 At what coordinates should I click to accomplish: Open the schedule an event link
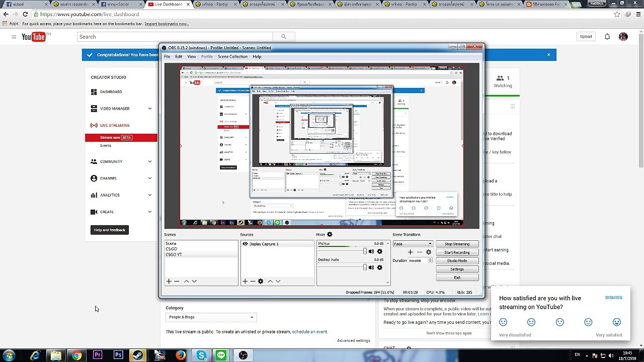(309, 332)
